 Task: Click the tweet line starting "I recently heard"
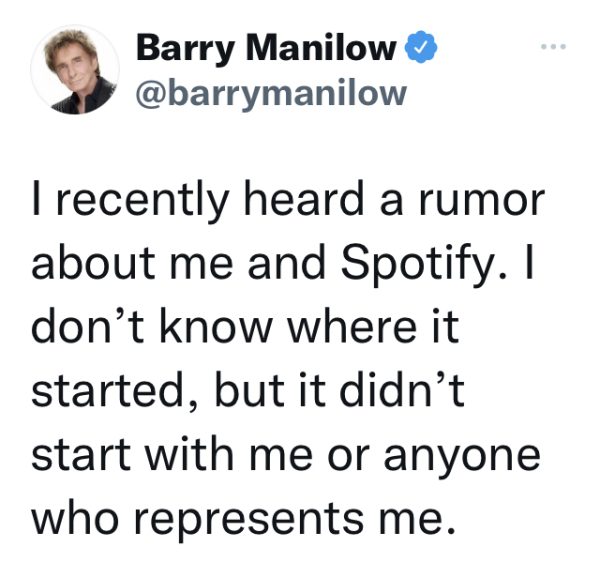[289, 201]
